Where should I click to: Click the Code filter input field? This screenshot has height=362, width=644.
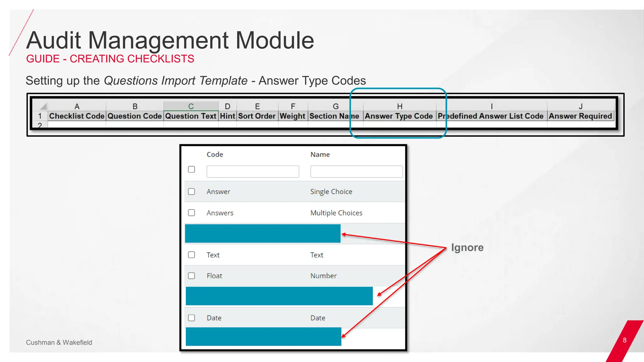pyautogui.click(x=253, y=172)
